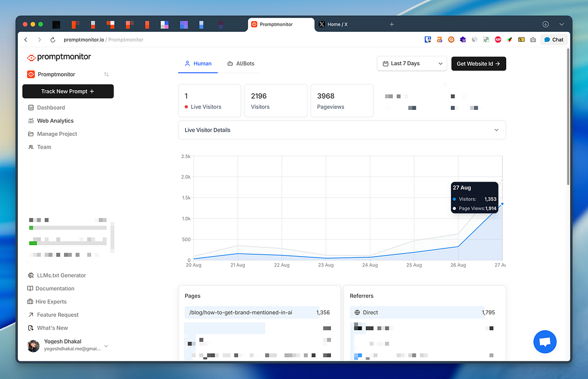
Task: Open the tab list chevron in title bar
Action: pyautogui.click(x=562, y=24)
